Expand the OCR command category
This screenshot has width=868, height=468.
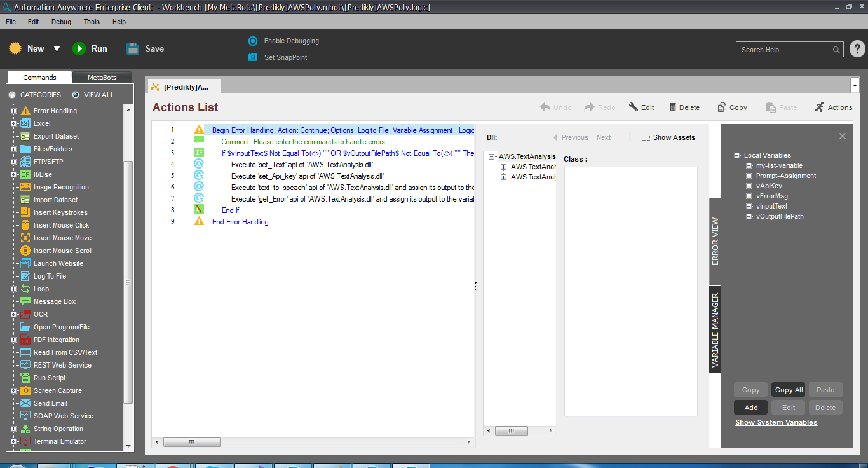tap(13, 314)
